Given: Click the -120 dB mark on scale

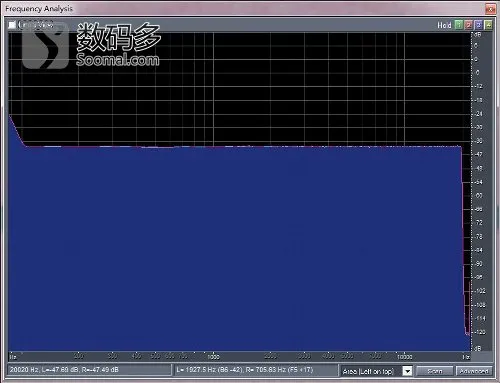Looking at the screenshot, I should click(479, 332).
